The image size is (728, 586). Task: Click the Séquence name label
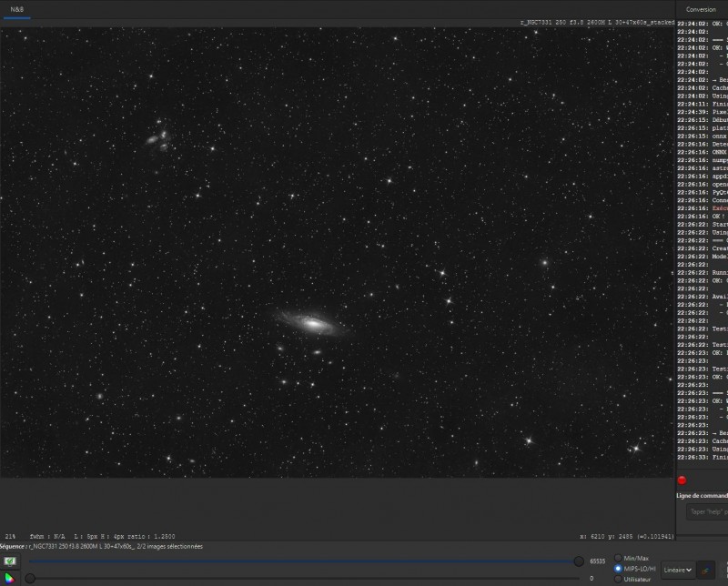tap(101, 547)
